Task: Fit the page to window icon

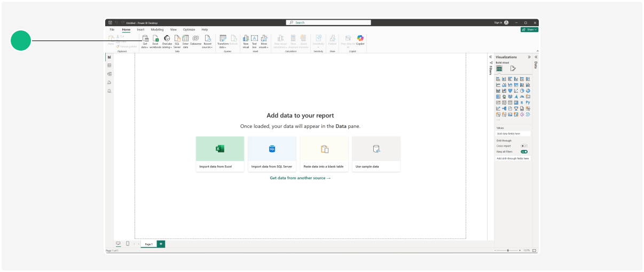Action: click(x=534, y=250)
